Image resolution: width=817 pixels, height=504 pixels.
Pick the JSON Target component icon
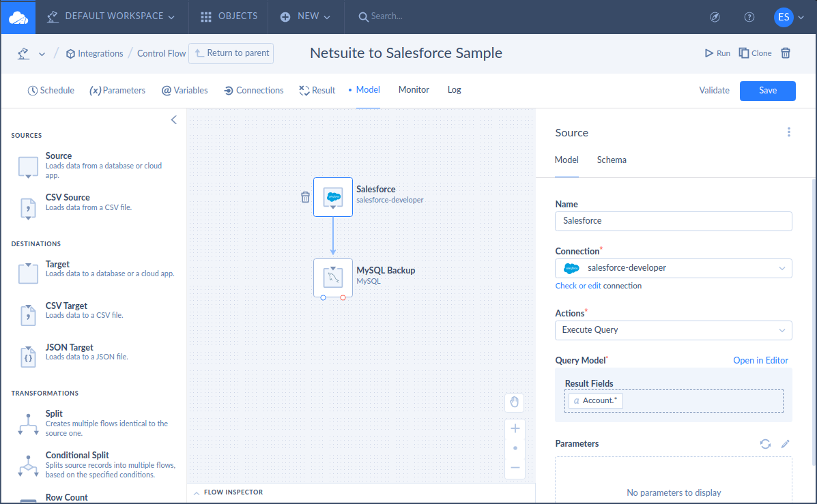(x=28, y=357)
